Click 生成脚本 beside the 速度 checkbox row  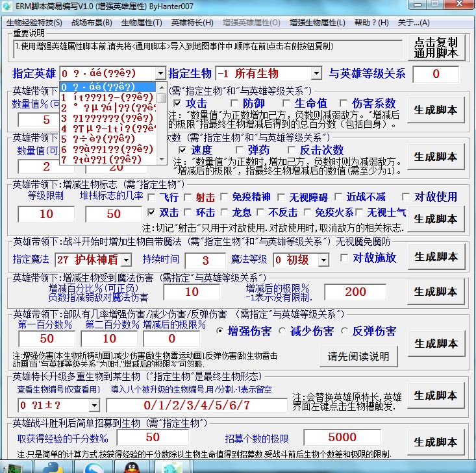click(436, 156)
